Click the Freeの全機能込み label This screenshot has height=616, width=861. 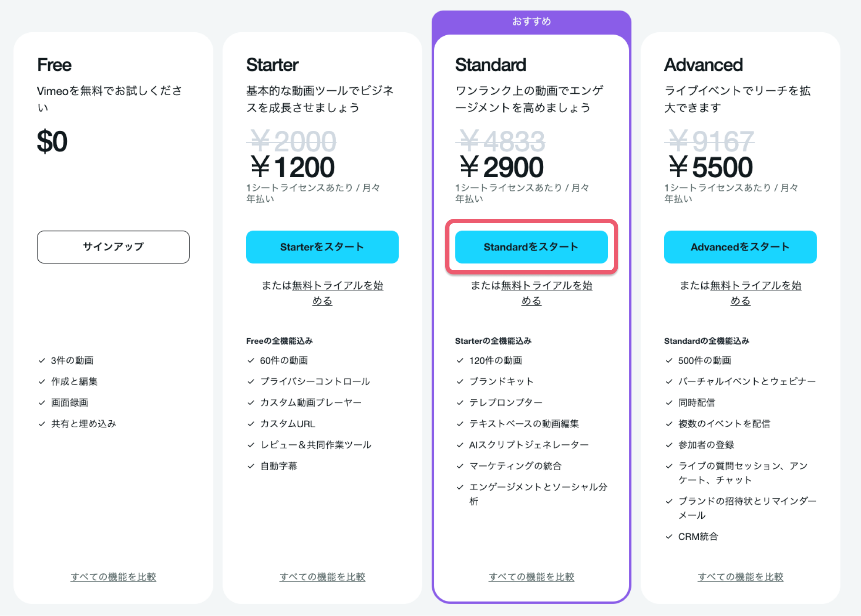click(279, 341)
